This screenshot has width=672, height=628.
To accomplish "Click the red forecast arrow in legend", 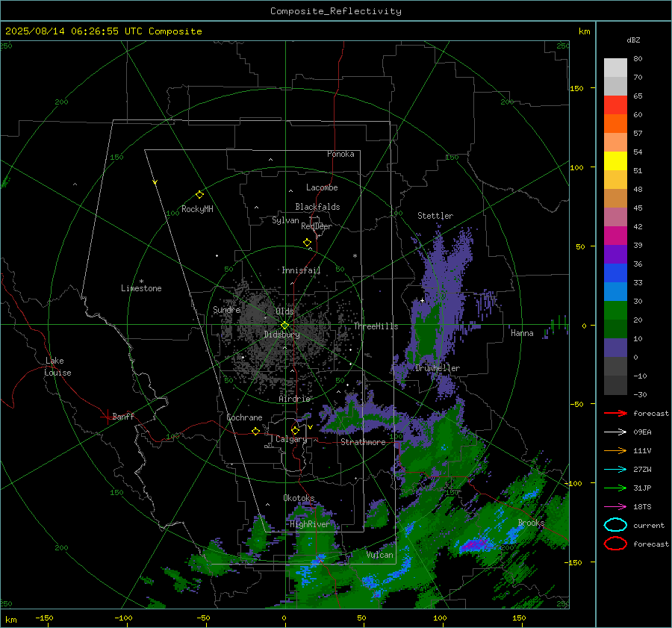I will click(x=615, y=413).
